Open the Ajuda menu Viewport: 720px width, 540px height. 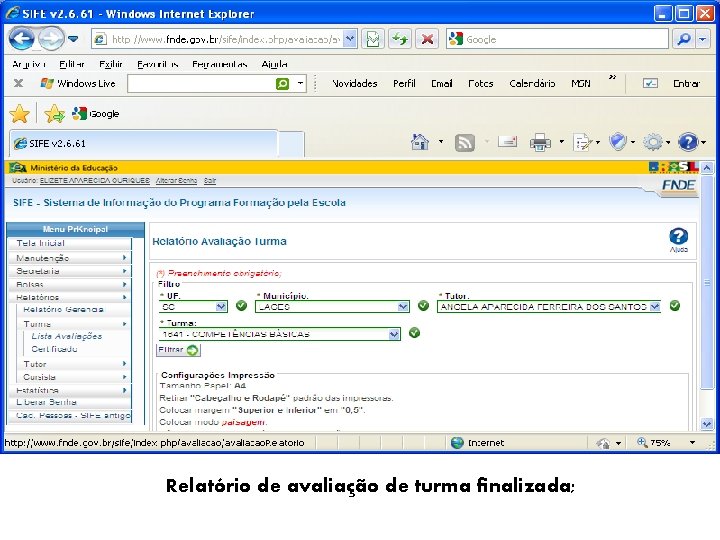[x=274, y=64]
